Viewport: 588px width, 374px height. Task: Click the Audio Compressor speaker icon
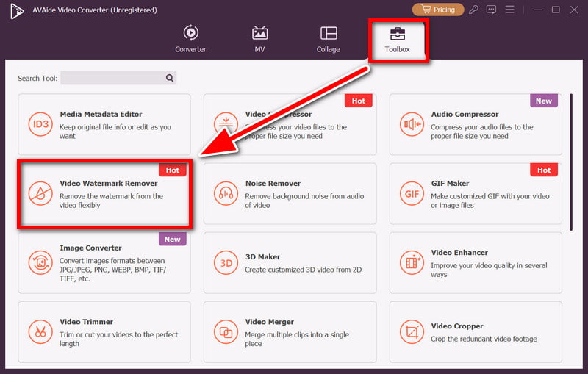(412, 124)
